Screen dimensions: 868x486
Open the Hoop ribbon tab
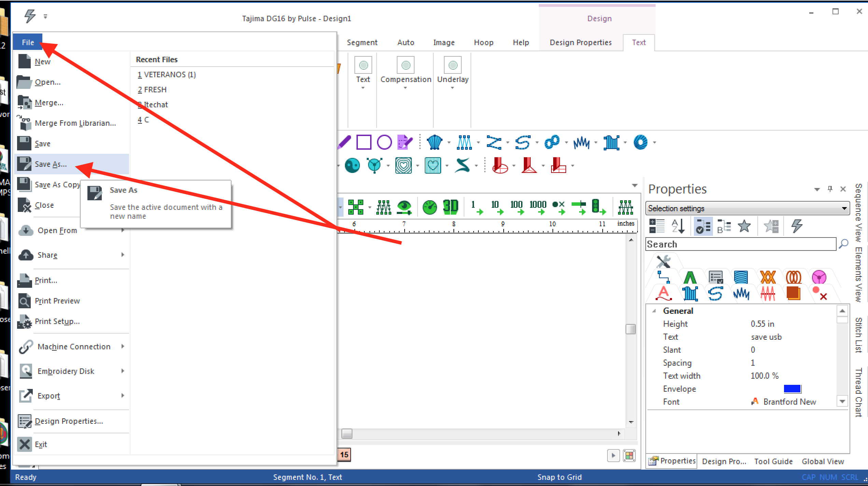coord(484,42)
